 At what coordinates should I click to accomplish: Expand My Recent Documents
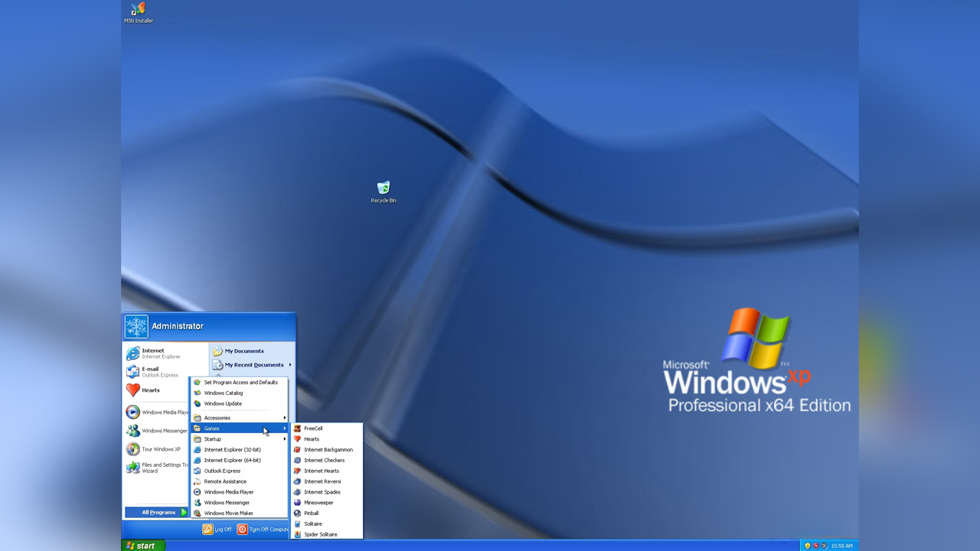click(253, 365)
